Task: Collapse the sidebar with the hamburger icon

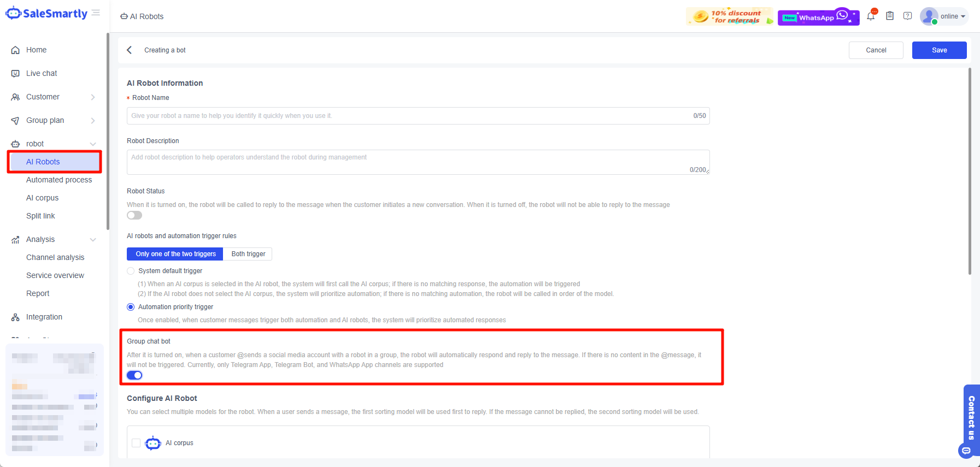Action: click(96, 13)
